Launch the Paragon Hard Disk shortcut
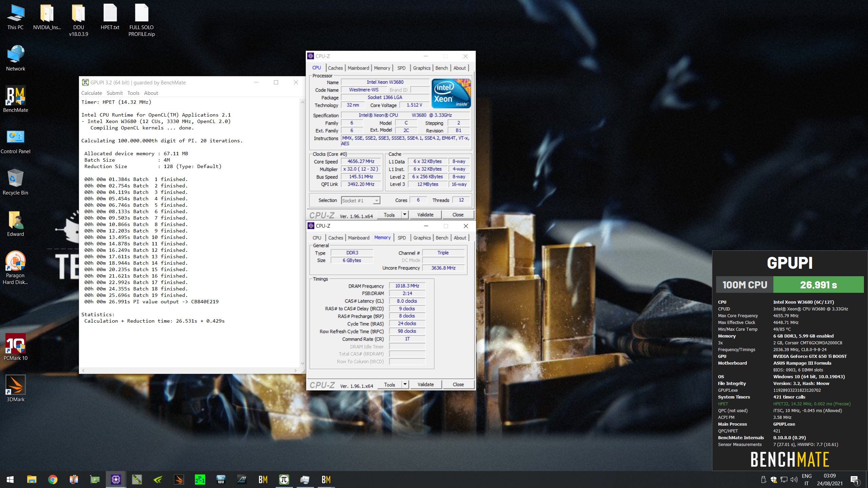This screenshot has height=488, width=868. tap(16, 268)
